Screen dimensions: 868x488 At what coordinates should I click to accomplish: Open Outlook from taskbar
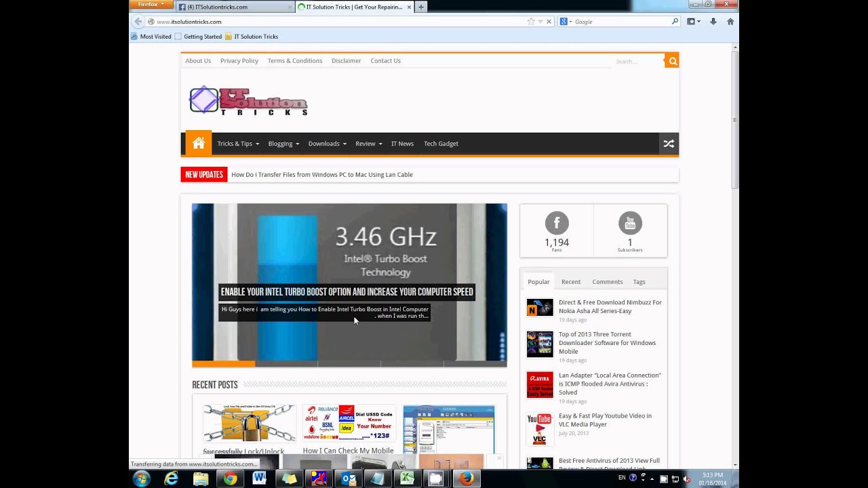coord(349,479)
